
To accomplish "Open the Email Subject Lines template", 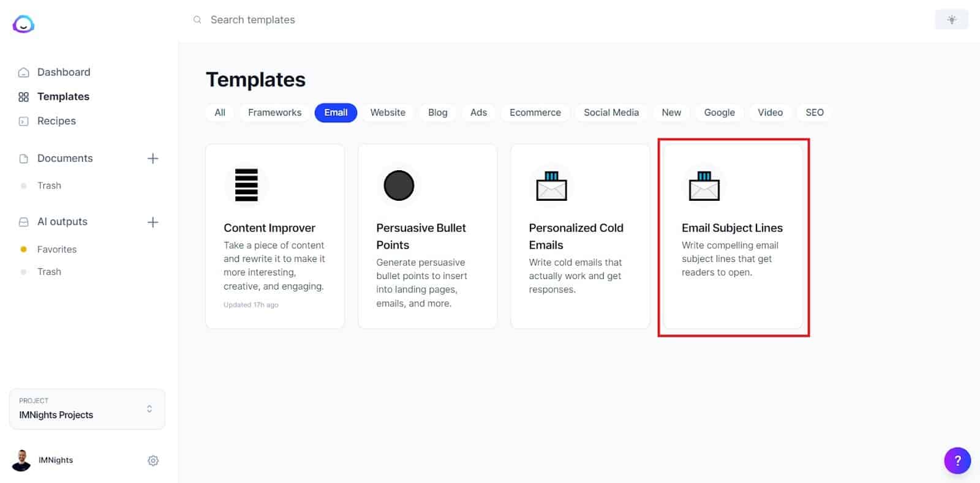I will [x=733, y=236].
